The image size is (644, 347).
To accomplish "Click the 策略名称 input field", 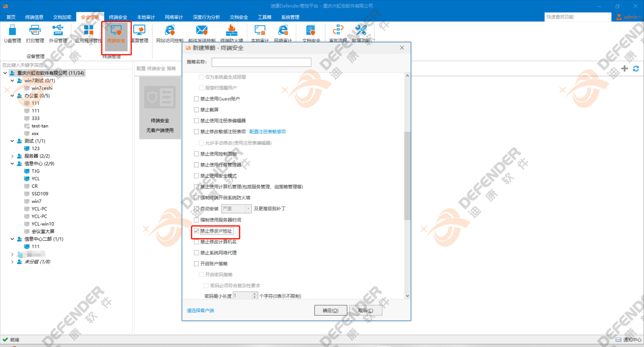I will pyautogui.click(x=261, y=62).
